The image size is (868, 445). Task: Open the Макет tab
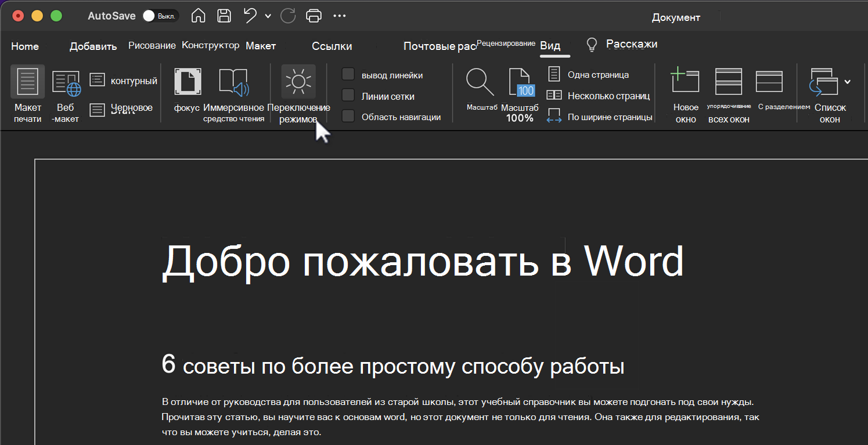pos(261,45)
